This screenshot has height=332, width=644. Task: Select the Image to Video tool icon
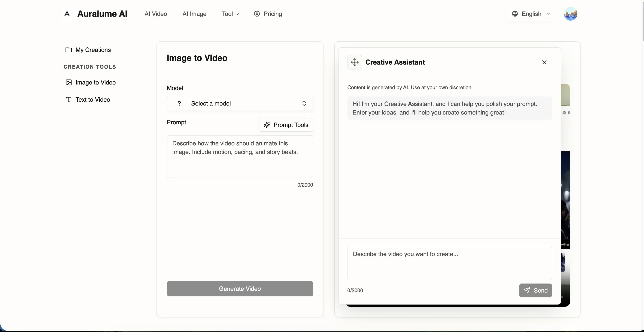point(69,82)
